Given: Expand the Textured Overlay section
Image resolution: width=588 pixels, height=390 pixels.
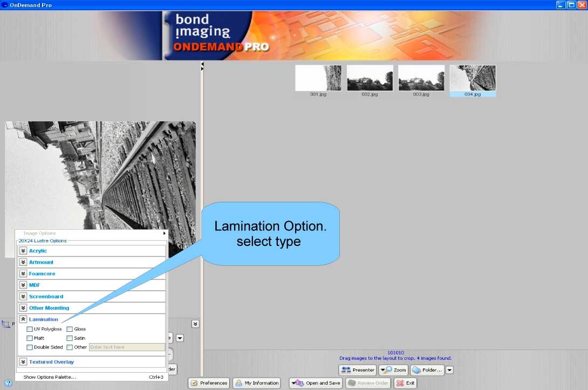Looking at the screenshot, I should tap(23, 361).
